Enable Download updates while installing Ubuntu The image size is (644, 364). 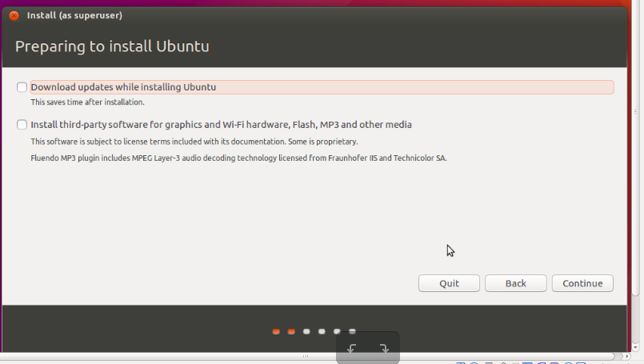point(22,87)
